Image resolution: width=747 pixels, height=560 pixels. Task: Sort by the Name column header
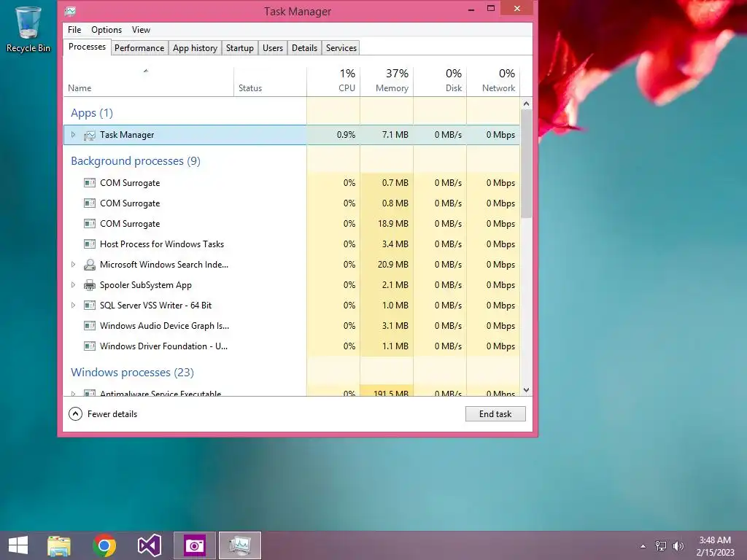click(149, 82)
